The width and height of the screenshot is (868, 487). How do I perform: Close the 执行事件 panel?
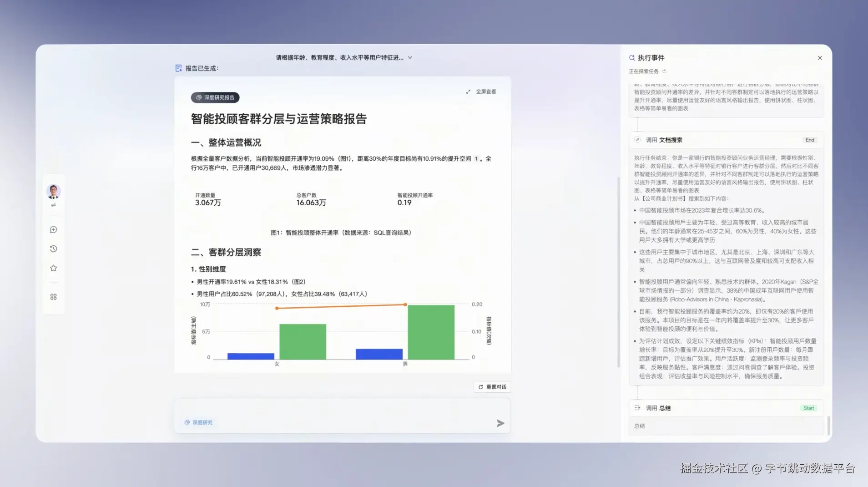(820, 58)
